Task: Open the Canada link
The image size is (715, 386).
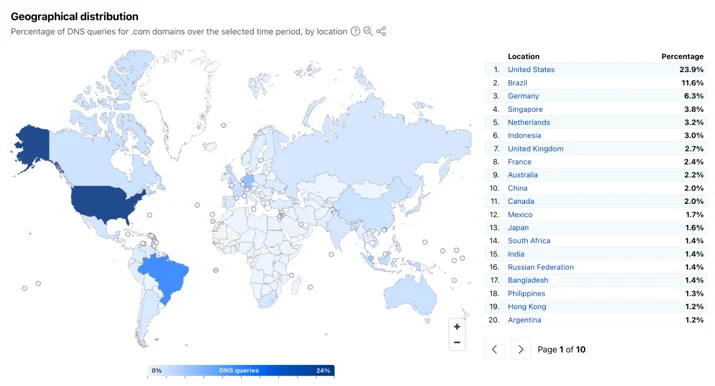Action: point(521,201)
